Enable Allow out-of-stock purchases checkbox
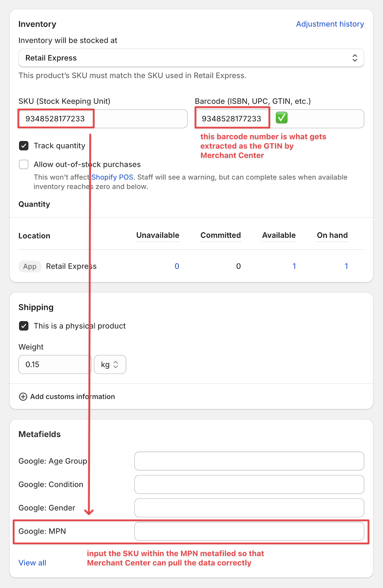This screenshot has height=588, width=383. (24, 165)
